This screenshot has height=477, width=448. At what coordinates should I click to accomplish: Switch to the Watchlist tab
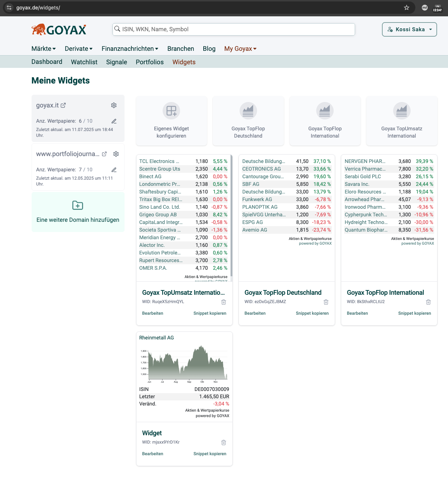(84, 62)
